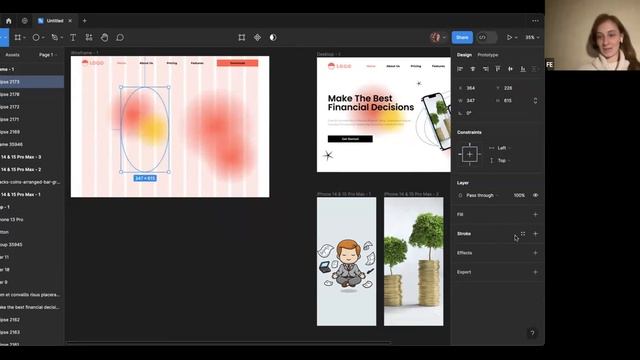Viewport: 640px width, 360px height.
Task: Align top icon in Design panel
Action: 498,69
